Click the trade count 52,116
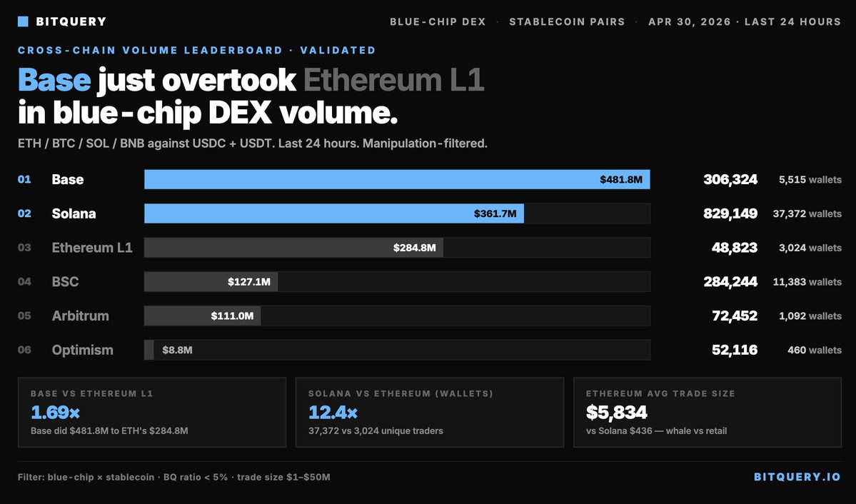Screen dimensions: 856x504 734,350
